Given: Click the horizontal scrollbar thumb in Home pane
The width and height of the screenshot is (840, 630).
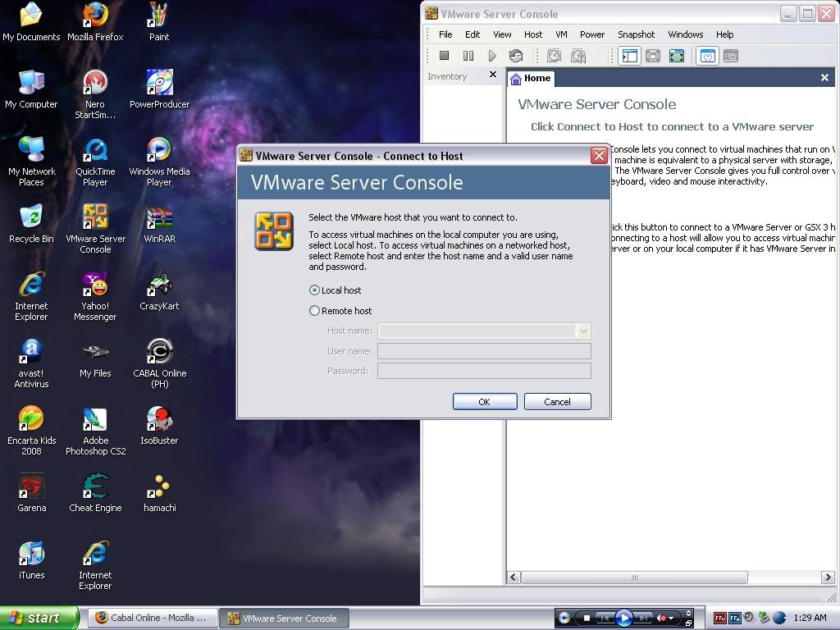Looking at the screenshot, I should [634, 577].
